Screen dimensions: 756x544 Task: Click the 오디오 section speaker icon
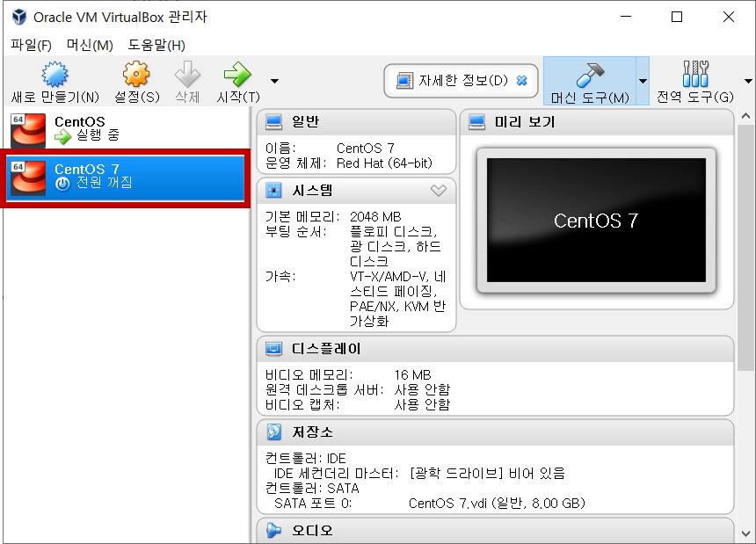click(x=274, y=531)
